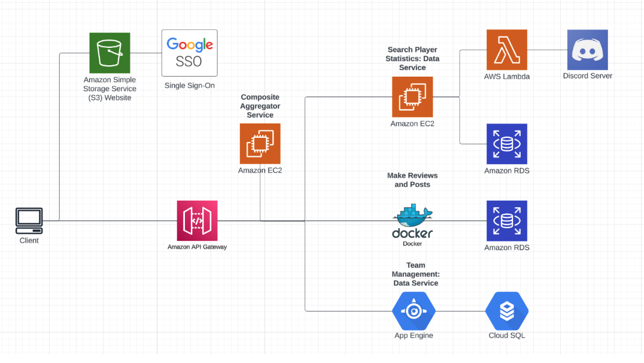Click the 'AWS Lambda' caption
644x363 pixels.
pos(507,77)
